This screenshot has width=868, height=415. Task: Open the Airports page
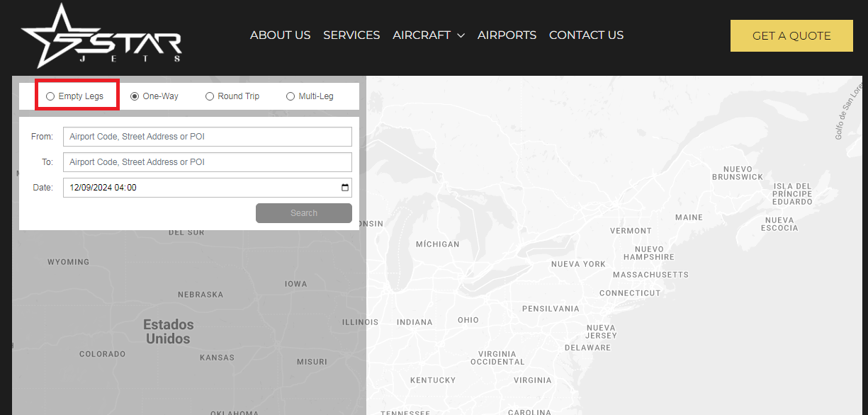coord(507,35)
